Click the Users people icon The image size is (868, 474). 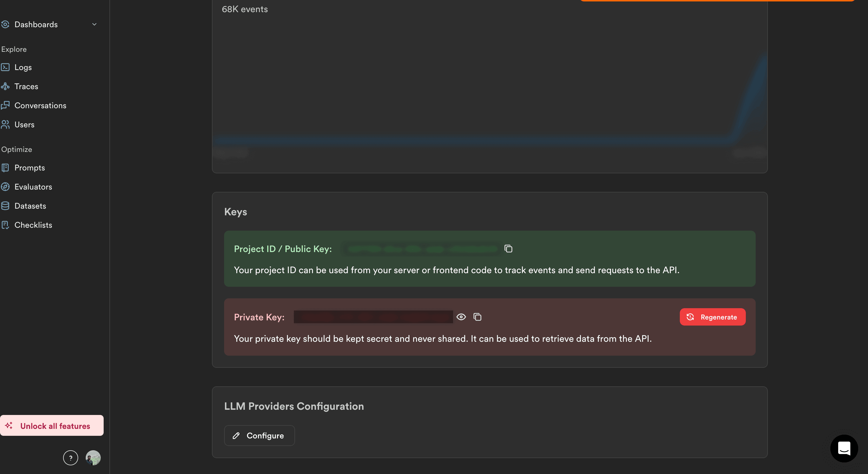tap(5, 124)
